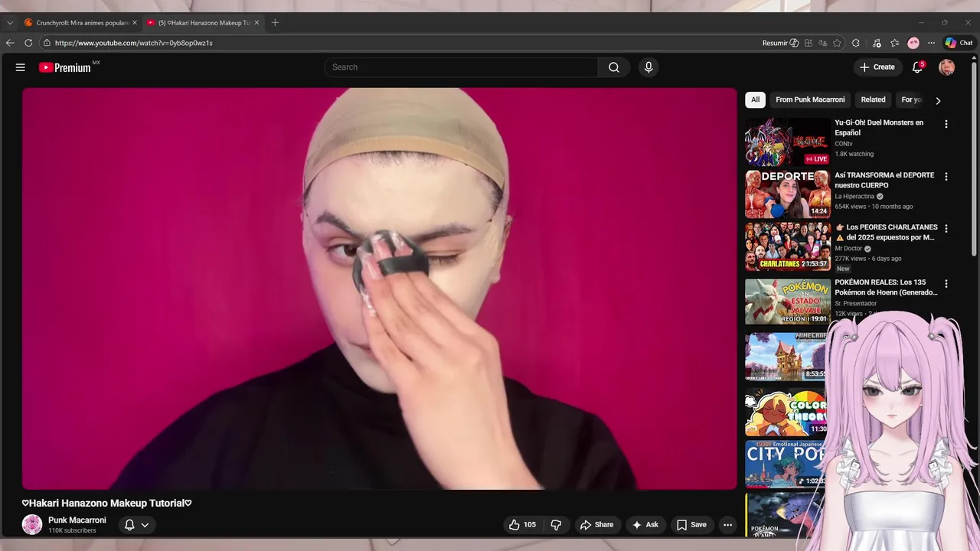Open options for Los PEORES CHARLATANES video

[946, 228]
